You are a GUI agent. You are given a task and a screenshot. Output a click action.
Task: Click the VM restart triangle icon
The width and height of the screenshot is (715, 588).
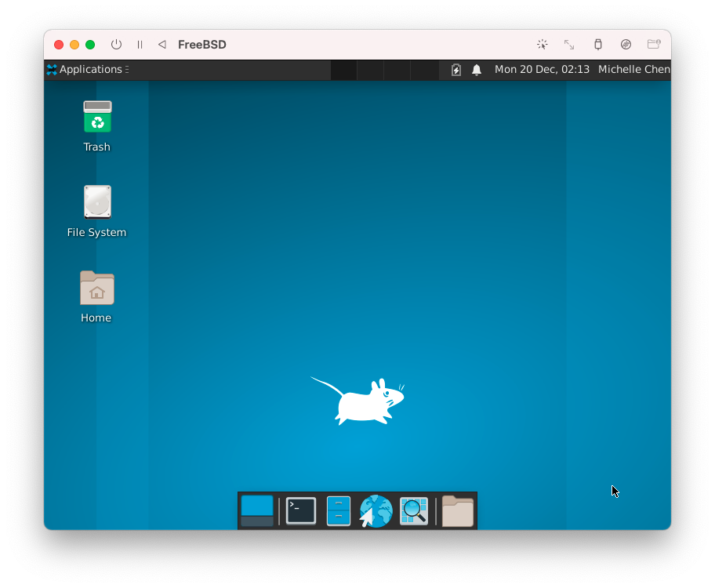tap(162, 44)
